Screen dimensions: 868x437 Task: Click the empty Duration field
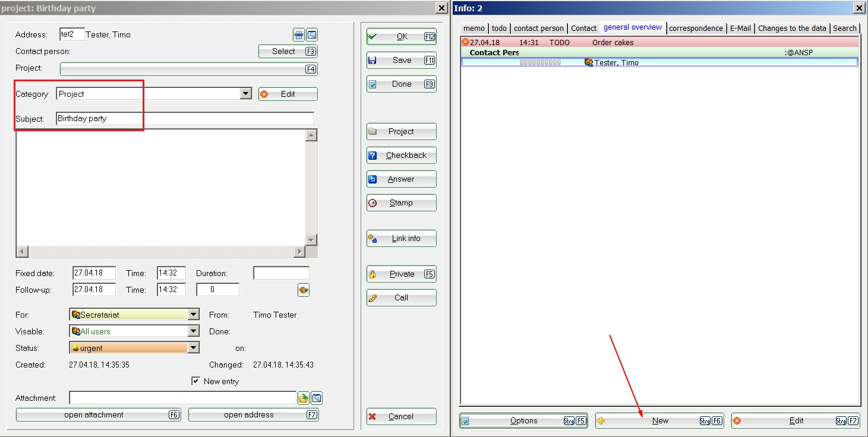pos(281,273)
